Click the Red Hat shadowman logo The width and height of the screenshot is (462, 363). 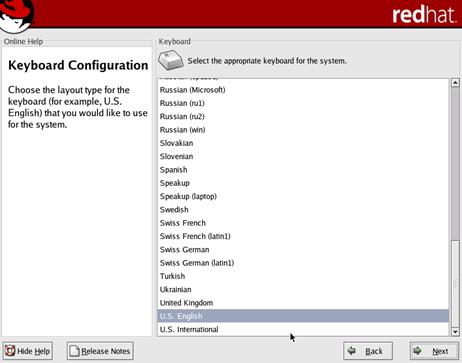[17, 16]
